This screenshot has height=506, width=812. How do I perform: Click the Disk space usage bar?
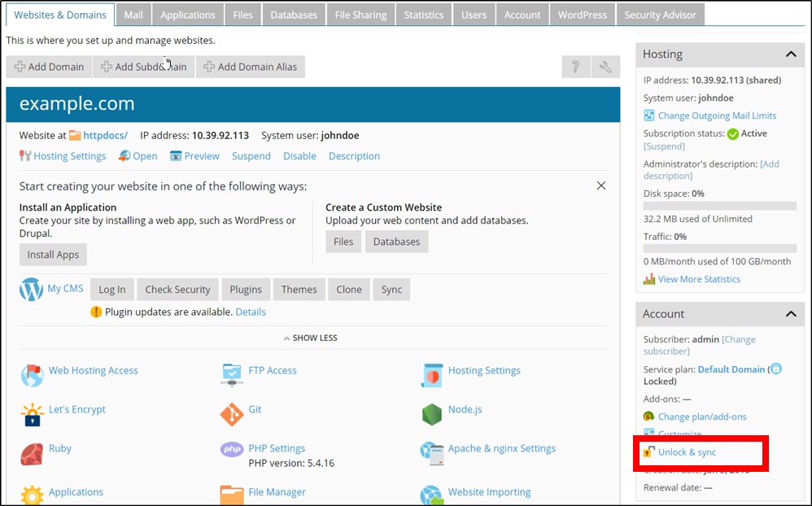tap(719, 207)
